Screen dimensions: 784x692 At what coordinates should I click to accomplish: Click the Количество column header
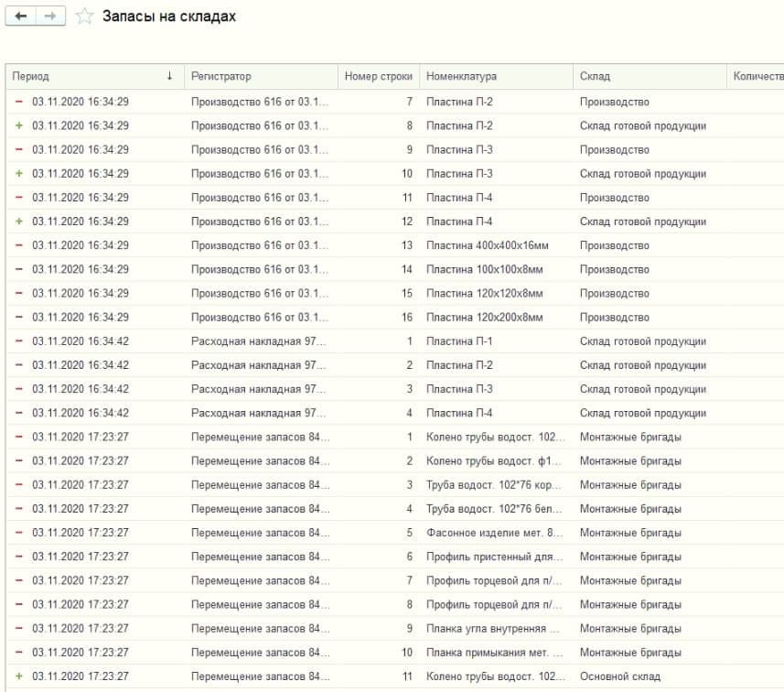756,77
